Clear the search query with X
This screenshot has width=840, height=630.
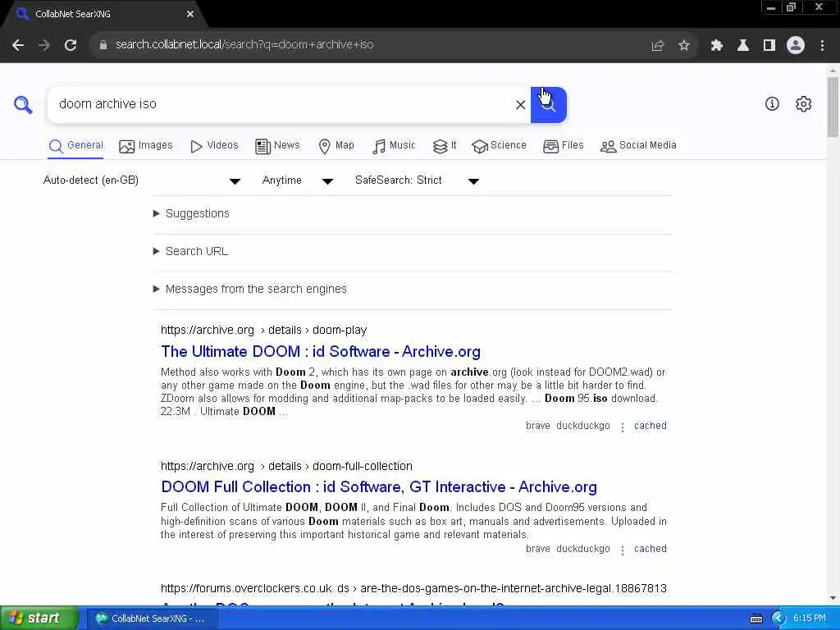pos(520,104)
